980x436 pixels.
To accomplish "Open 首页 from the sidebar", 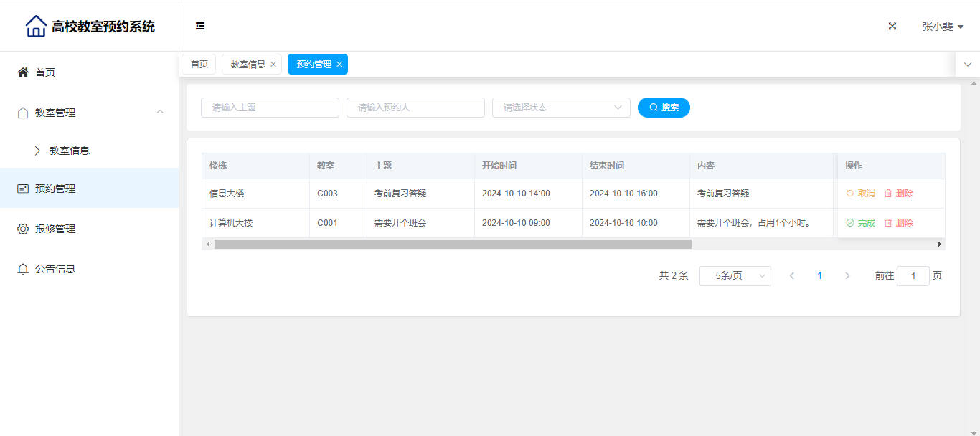I will pos(45,72).
